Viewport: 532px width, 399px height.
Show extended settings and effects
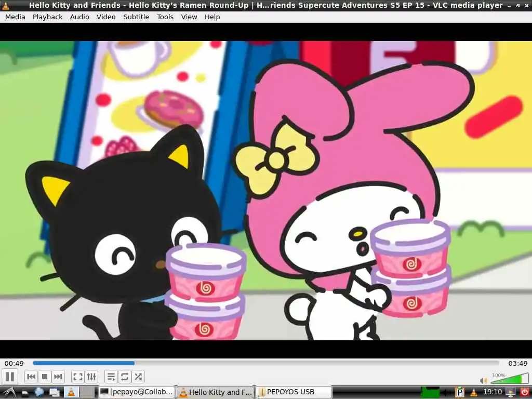click(x=91, y=377)
